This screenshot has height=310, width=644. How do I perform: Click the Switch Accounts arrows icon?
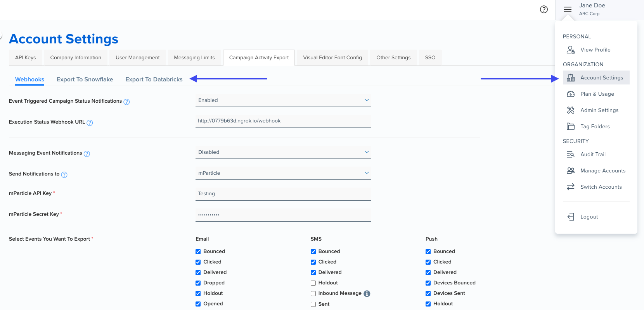571,187
